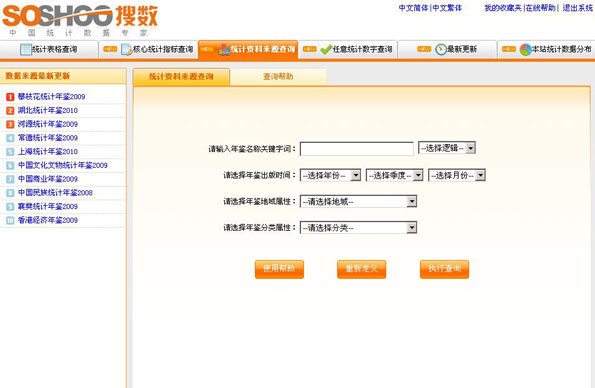Click the number 4 badge beside 常德统计年鉴2009
The image size is (595, 388).
(10, 138)
